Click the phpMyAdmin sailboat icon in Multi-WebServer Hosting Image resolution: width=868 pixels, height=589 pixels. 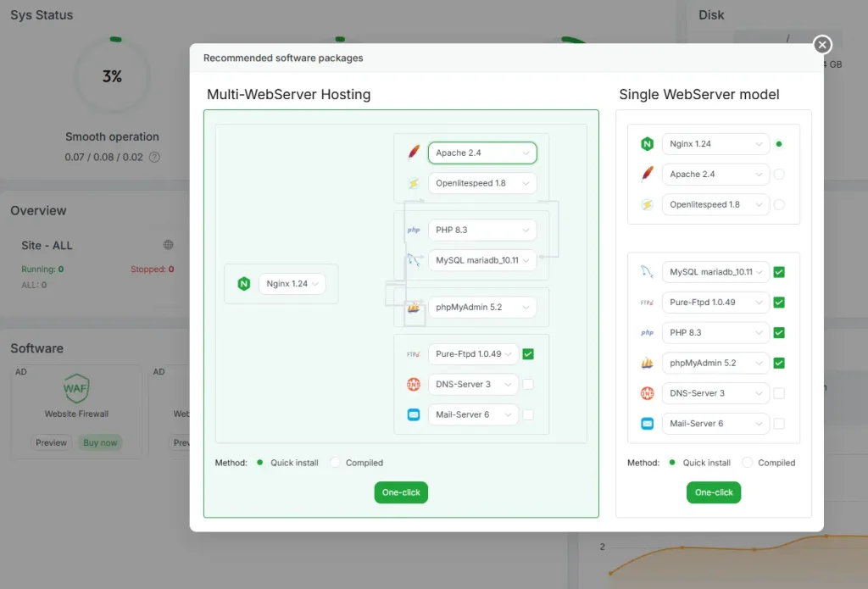[x=414, y=308]
